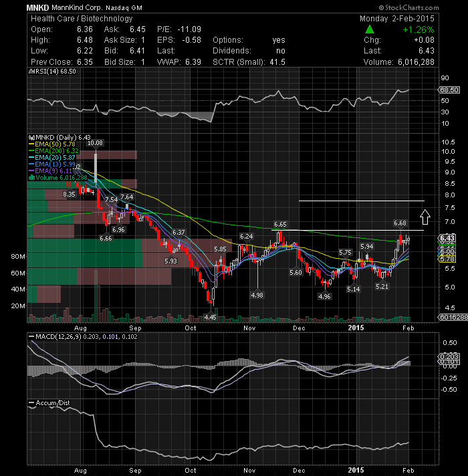Click the SCTR (Small) value 41.5

click(x=277, y=62)
